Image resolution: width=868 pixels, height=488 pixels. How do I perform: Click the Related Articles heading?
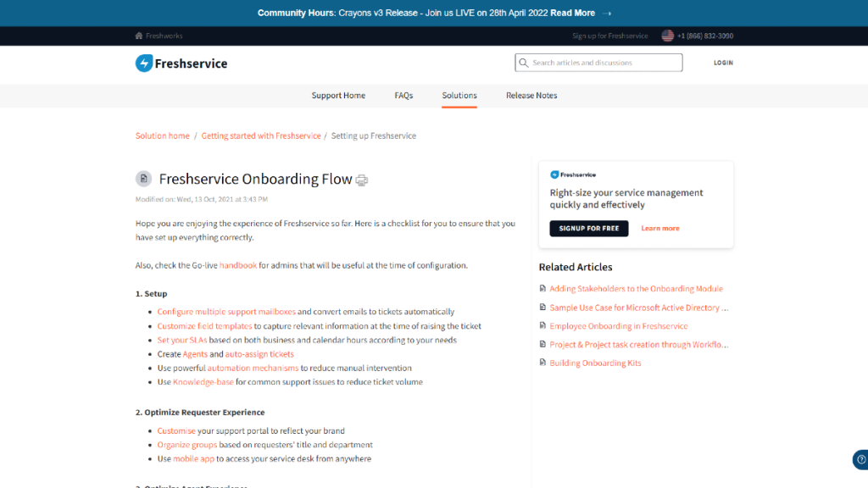pos(576,267)
